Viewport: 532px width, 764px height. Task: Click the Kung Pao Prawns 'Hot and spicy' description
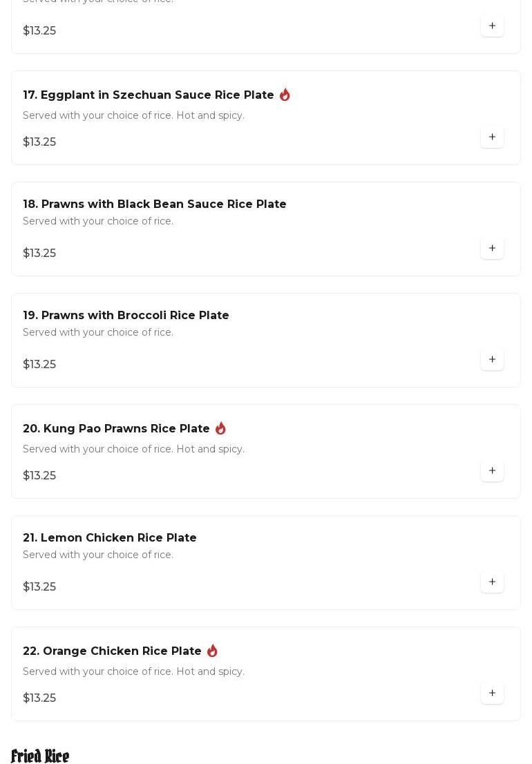coord(133,449)
